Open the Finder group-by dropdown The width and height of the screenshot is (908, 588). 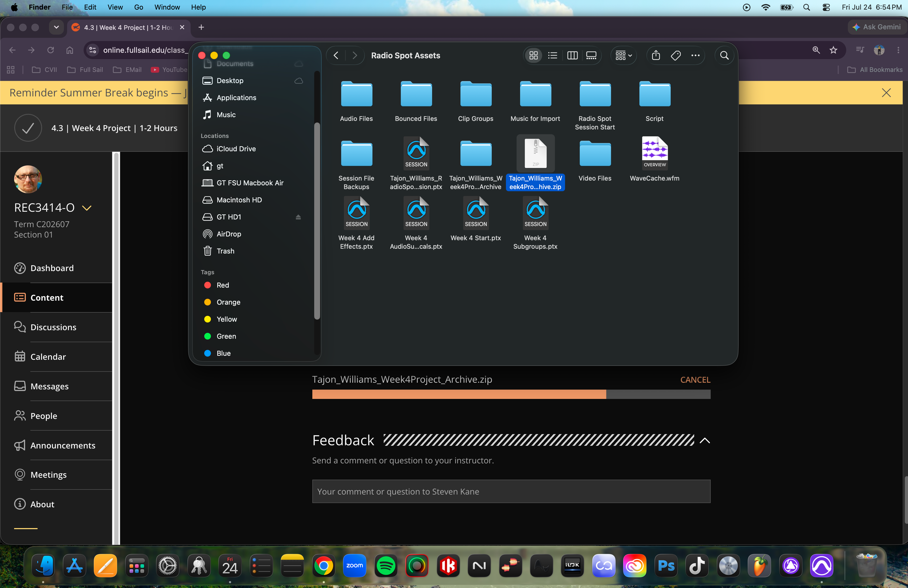tap(623, 56)
